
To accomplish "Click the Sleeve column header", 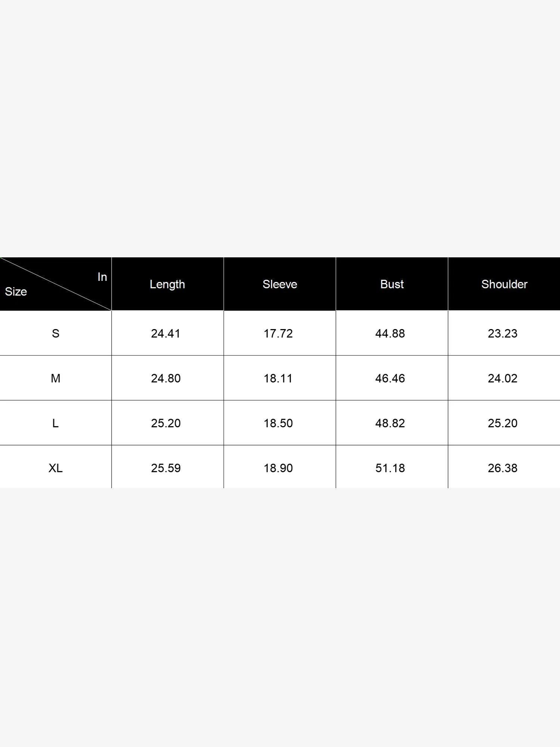I will coord(280,284).
